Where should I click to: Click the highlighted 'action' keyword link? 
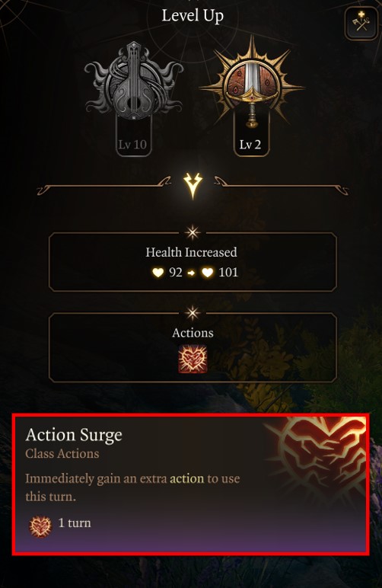tap(187, 479)
